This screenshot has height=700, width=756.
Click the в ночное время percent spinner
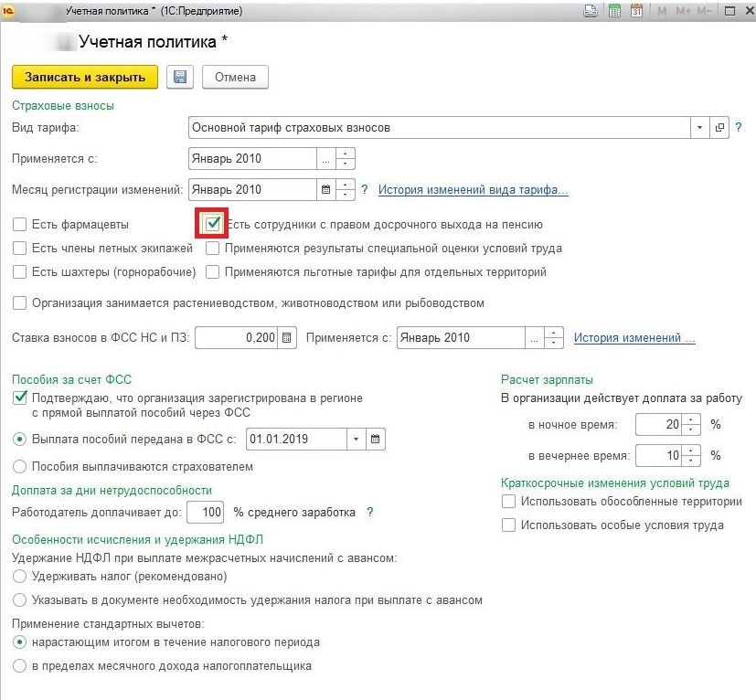click(x=691, y=425)
